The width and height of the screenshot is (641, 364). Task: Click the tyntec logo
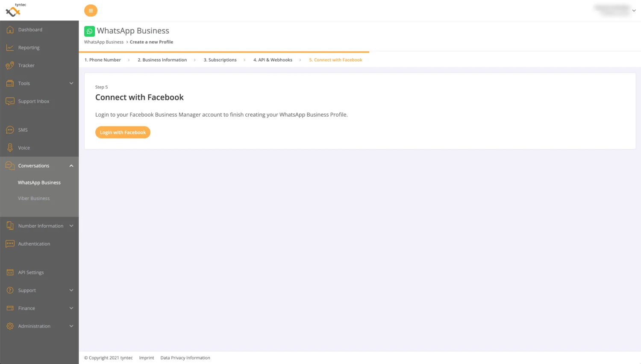(15, 10)
